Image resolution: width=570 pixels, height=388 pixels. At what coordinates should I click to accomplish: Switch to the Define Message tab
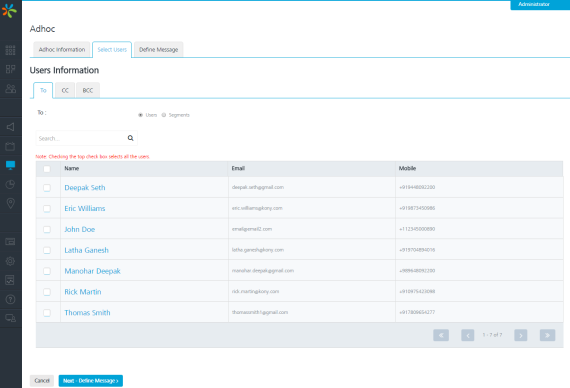(158, 49)
